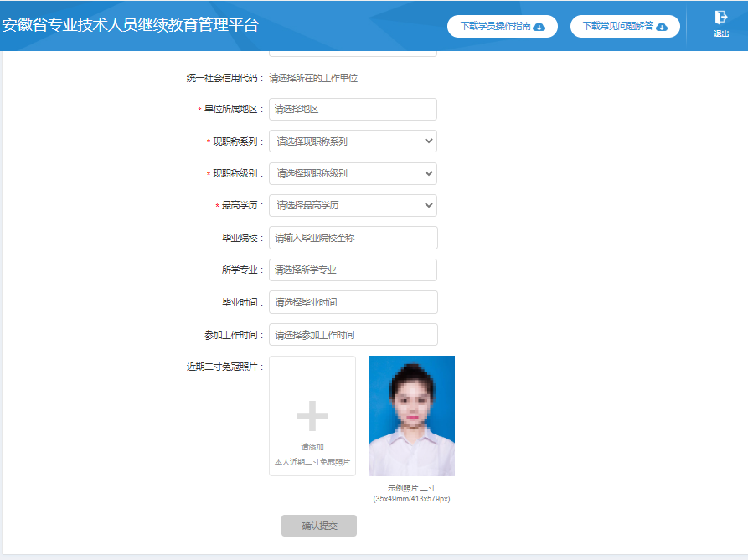Open the 现职称系列 dropdown
This screenshot has width=748, height=560.
point(353,141)
